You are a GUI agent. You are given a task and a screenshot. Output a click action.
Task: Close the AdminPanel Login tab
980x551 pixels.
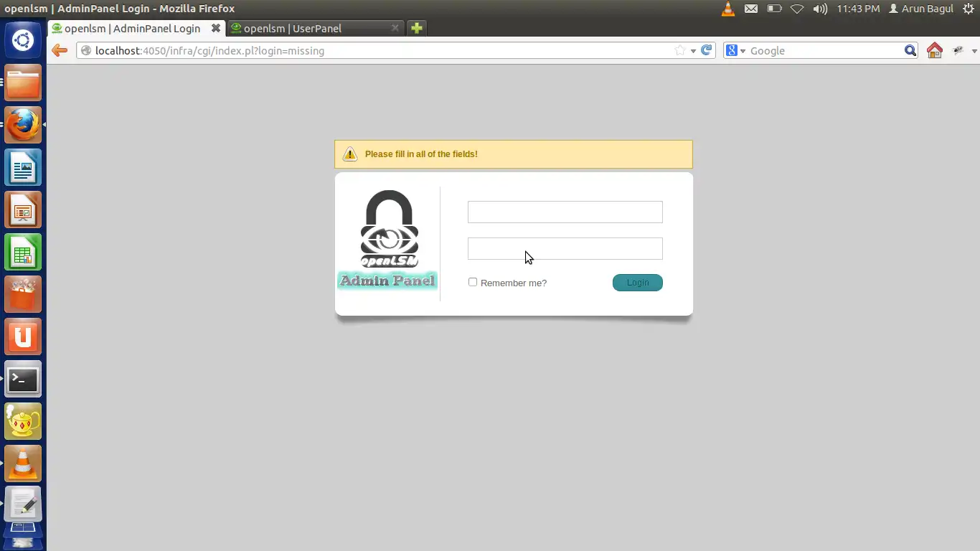(x=215, y=28)
